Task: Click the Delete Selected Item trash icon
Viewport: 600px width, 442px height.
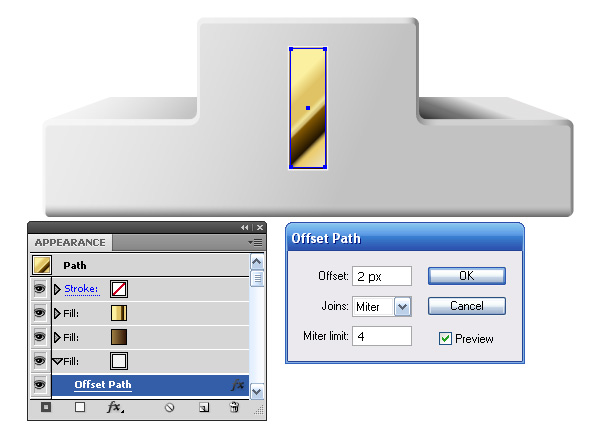Action: pyautogui.click(x=234, y=407)
